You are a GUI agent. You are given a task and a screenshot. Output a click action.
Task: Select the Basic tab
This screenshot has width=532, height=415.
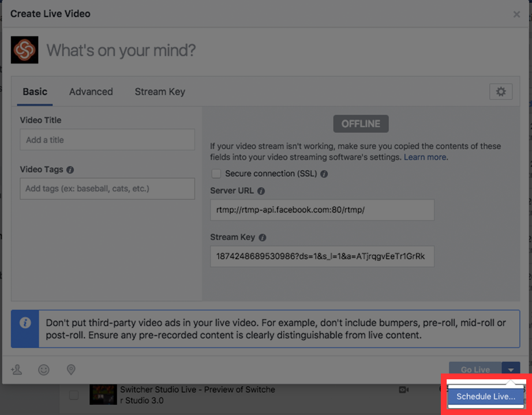[x=35, y=92]
